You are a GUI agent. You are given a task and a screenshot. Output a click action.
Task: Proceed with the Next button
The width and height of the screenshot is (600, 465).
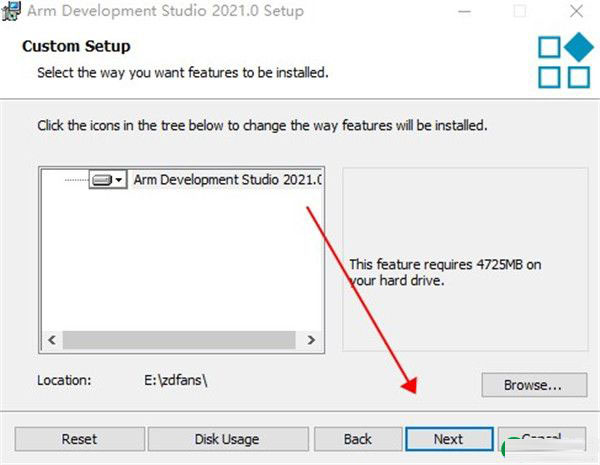tap(449, 439)
